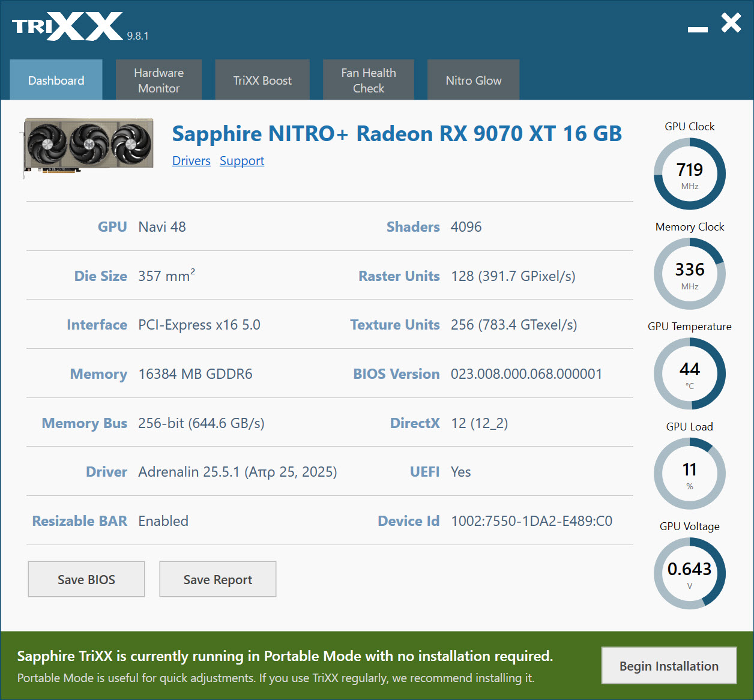754x700 pixels.
Task: Click the Portable Mode headline in green banner
Action: [x=285, y=656]
